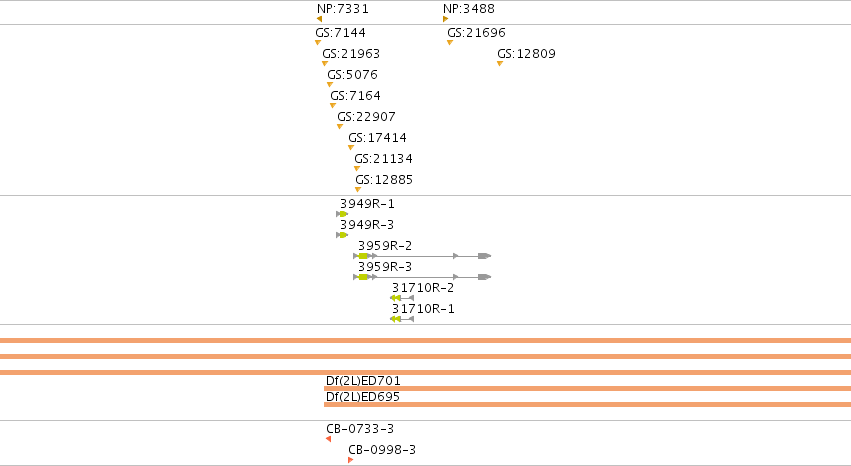Select the GS:21696 insertion triangle
Screen dimensions: 851x466
pos(450,42)
